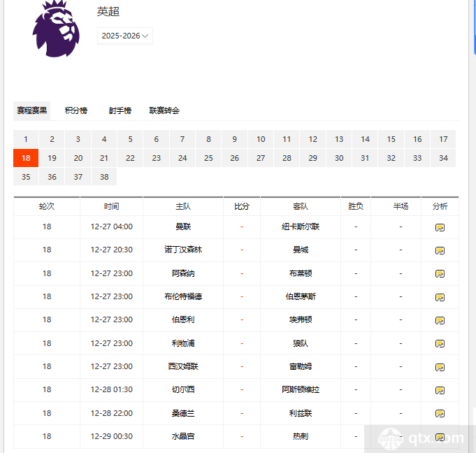
Task: Open analysis icon for 伯恩利 vs 埃弗顿
Action: click(x=440, y=320)
